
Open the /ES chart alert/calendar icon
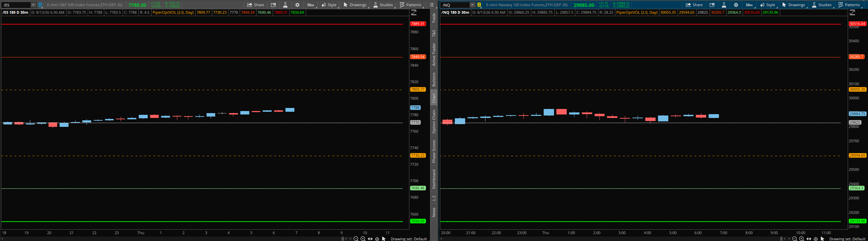pyautogui.click(x=273, y=5)
